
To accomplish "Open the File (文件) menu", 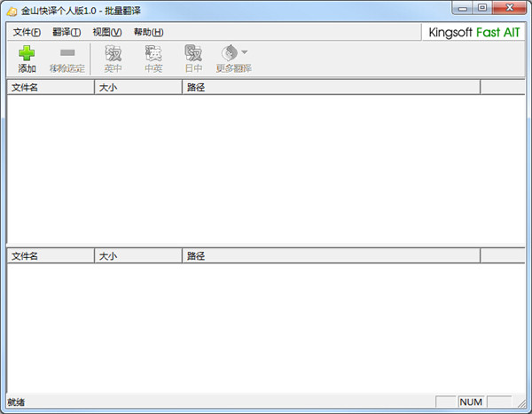I will point(27,32).
